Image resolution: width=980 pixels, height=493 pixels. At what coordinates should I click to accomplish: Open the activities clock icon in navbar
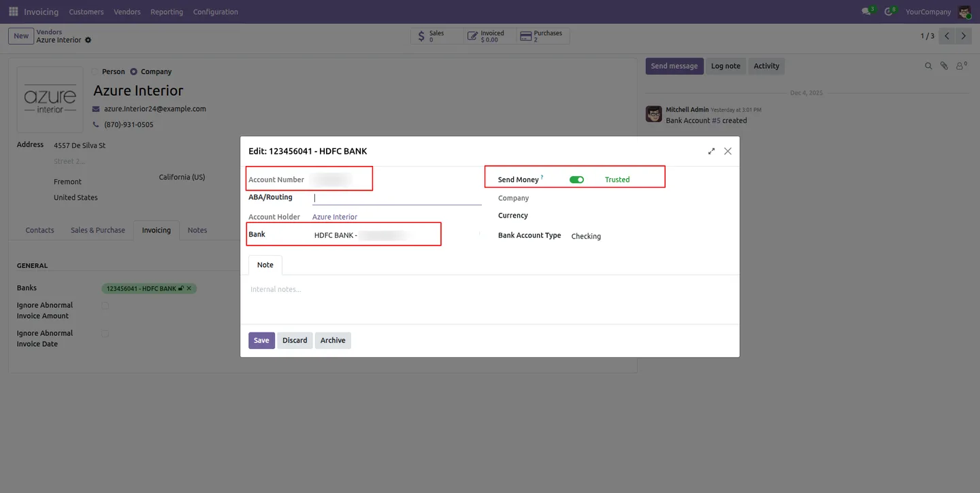(x=889, y=12)
